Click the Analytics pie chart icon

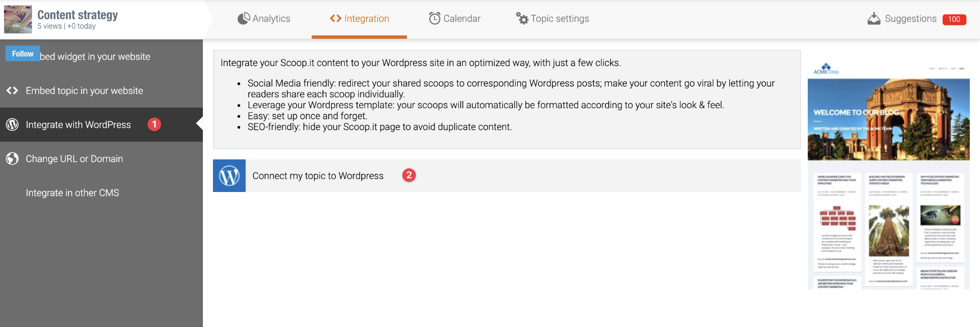(x=244, y=18)
